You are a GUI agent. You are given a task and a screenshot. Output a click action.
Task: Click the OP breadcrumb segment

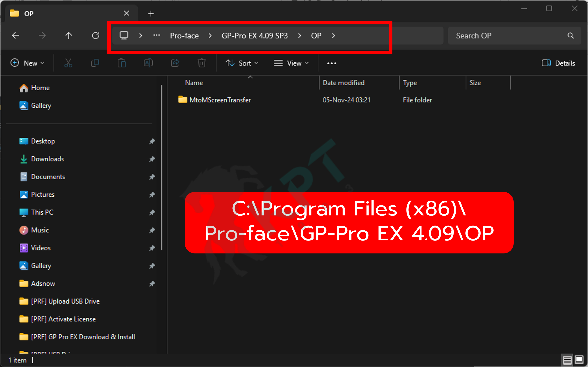(x=316, y=36)
